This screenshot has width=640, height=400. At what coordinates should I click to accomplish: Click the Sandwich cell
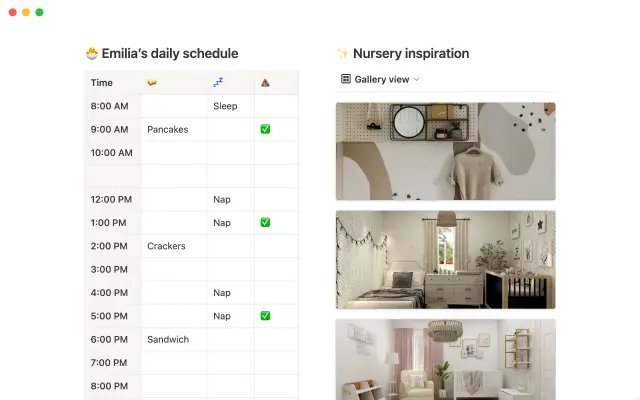pos(174,339)
